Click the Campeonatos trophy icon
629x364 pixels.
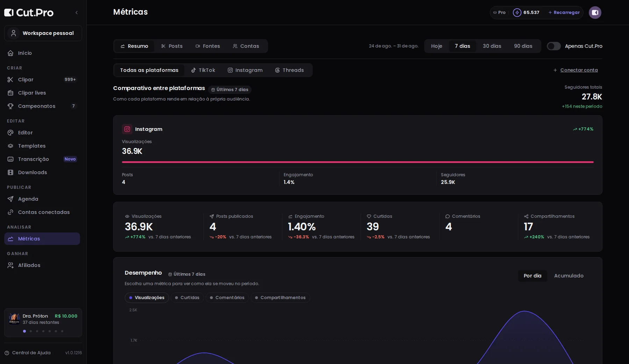click(10, 106)
